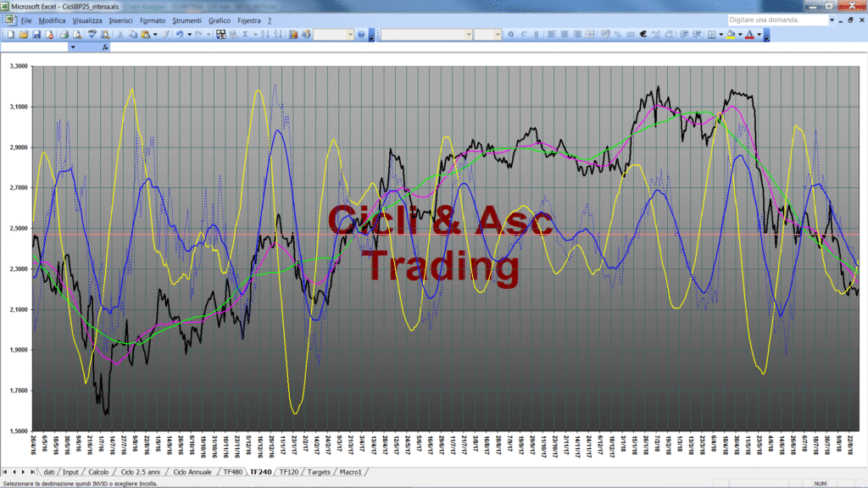Click the Cut scissors icon

click(120, 34)
